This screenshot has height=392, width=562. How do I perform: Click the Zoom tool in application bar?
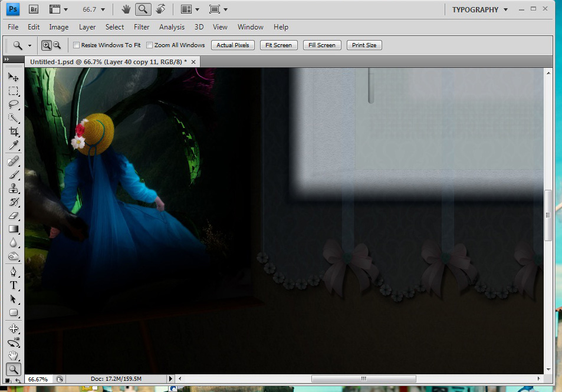coord(143,9)
